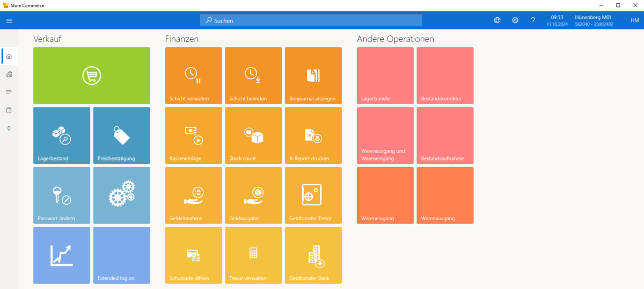Click the globe icon in header
The image size is (644, 289).
[497, 20]
